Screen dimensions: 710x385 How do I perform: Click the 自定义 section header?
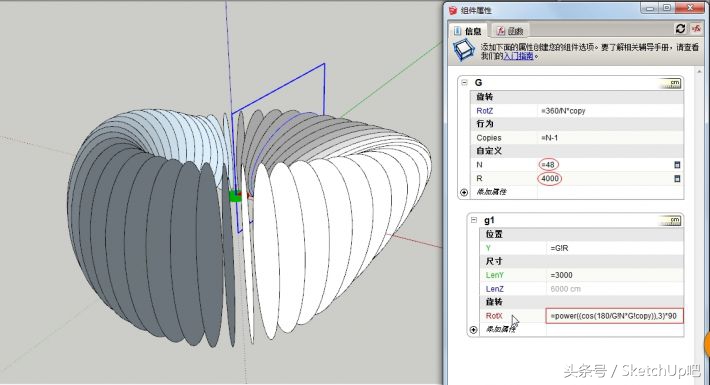489,151
